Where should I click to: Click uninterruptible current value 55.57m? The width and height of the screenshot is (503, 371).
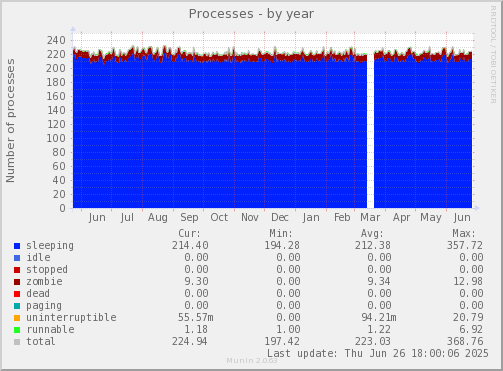coord(196,317)
